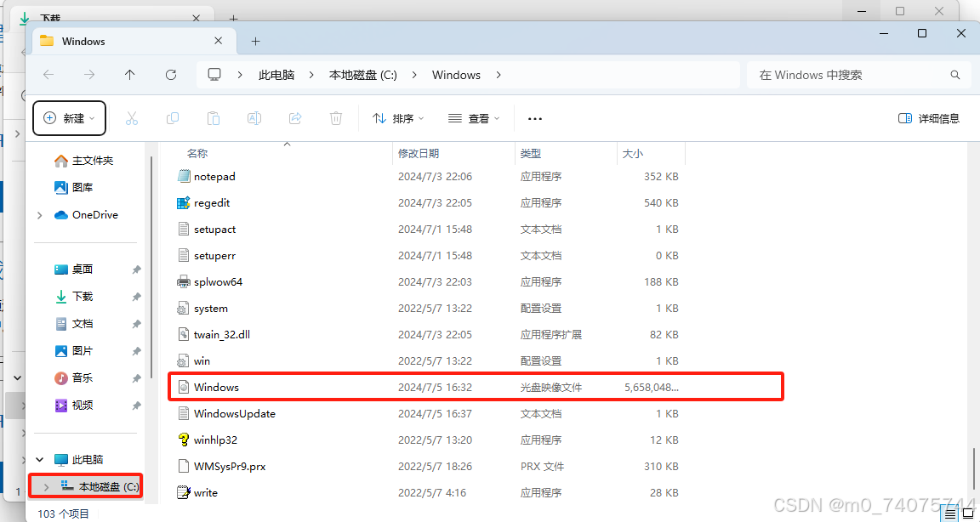Expand the OneDrive tree node

point(40,215)
